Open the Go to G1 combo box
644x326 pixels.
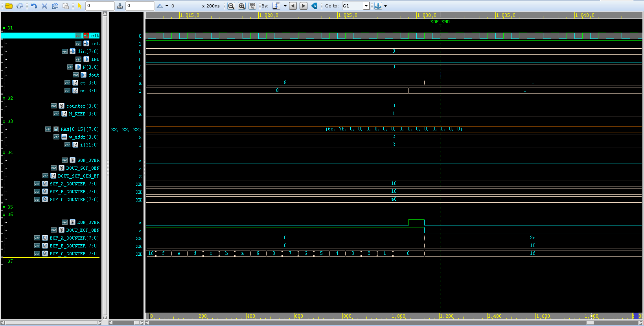point(355,6)
